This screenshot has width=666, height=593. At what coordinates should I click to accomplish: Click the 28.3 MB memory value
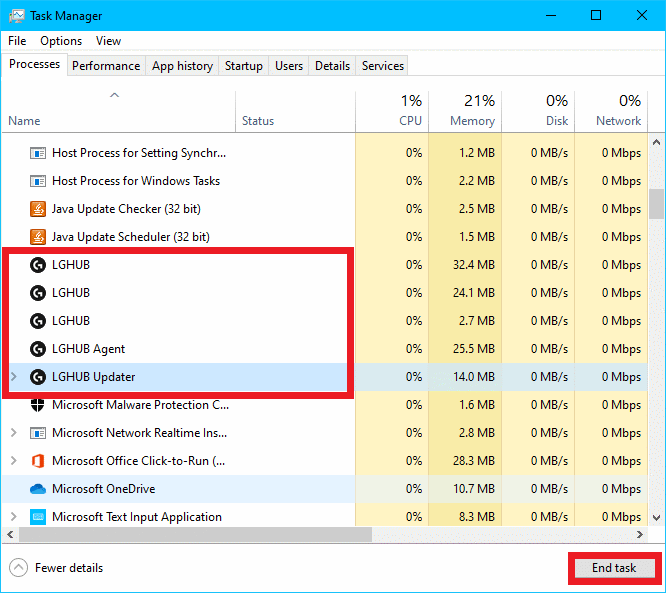474,461
